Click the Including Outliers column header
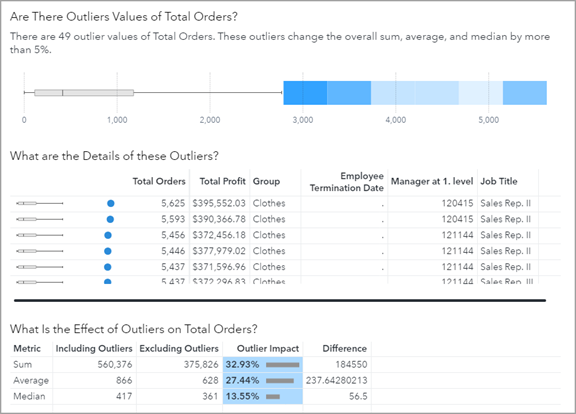Screen dimensions: 576x414 pyautogui.click(x=94, y=348)
